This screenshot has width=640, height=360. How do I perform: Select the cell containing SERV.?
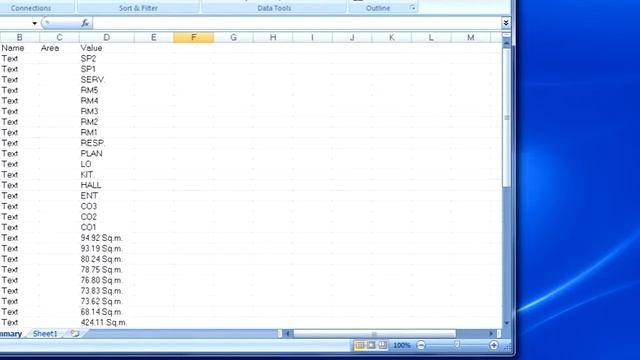tap(107, 80)
